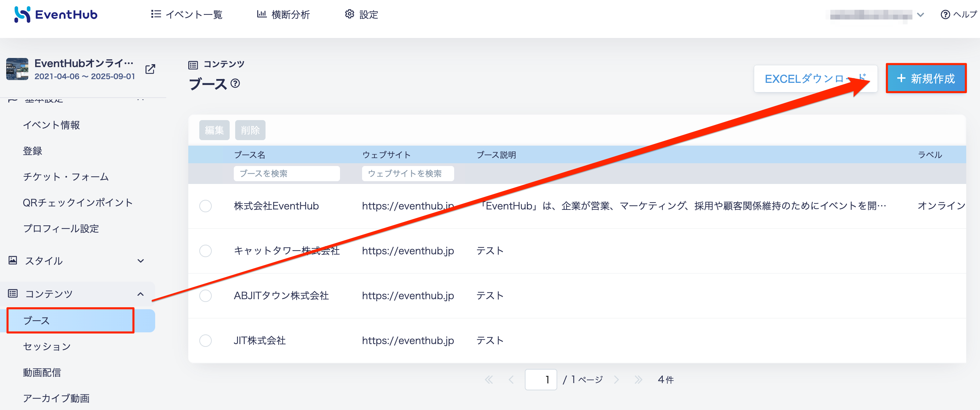Click the イベント一覧 list icon
The width and height of the screenshot is (980, 410).
[156, 14]
